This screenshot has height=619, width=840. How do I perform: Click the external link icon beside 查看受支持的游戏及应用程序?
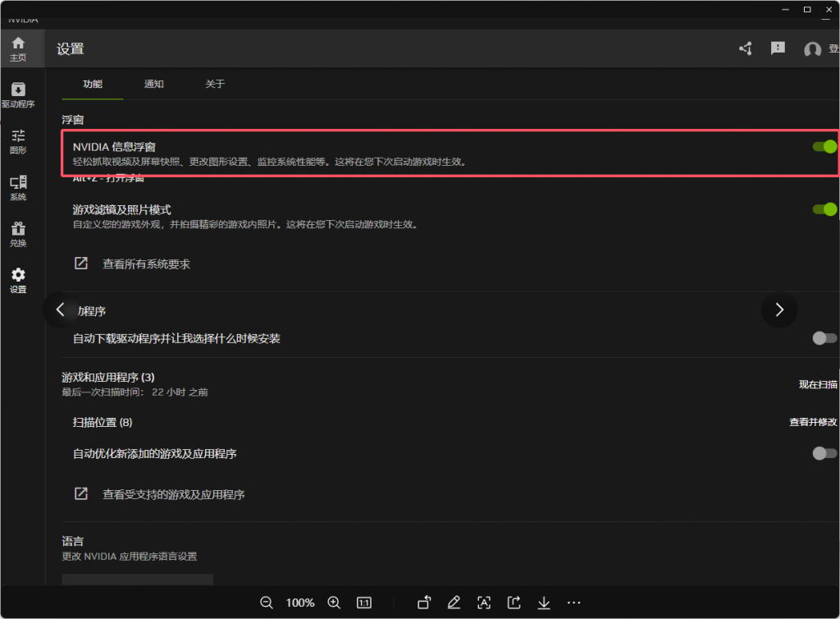coord(81,493)
